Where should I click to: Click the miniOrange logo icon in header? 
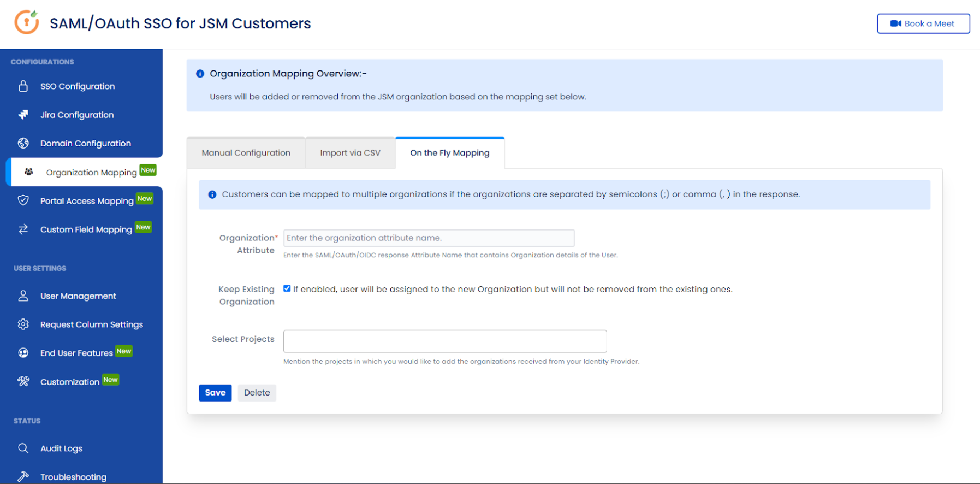click(27, 22)
